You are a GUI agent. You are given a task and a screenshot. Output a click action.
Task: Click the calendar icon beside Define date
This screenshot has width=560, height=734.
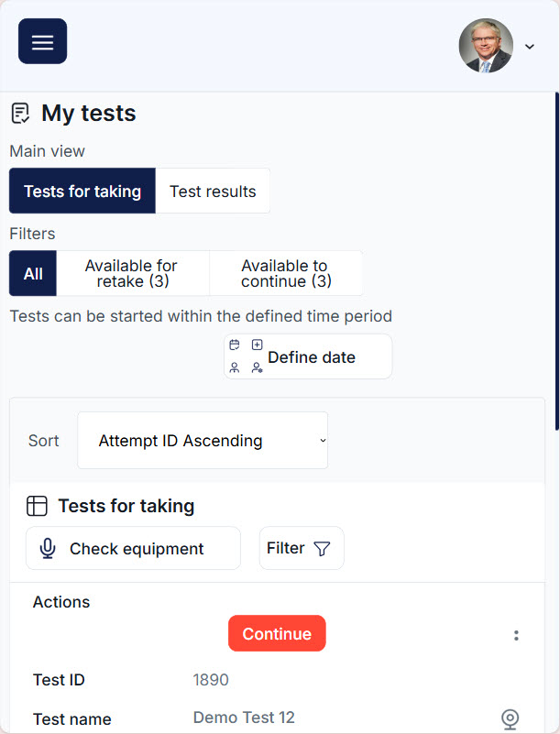[235, 345]
